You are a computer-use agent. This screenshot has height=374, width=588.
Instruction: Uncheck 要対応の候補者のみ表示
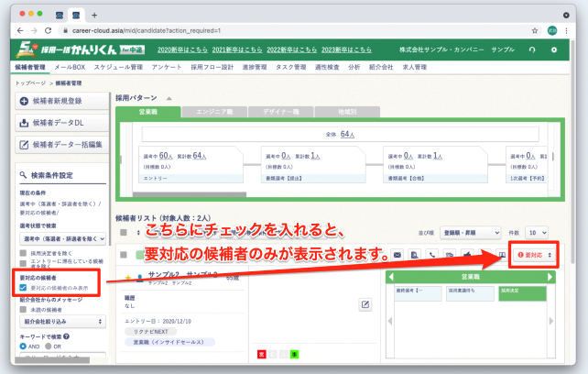click(x=23, y=288)
